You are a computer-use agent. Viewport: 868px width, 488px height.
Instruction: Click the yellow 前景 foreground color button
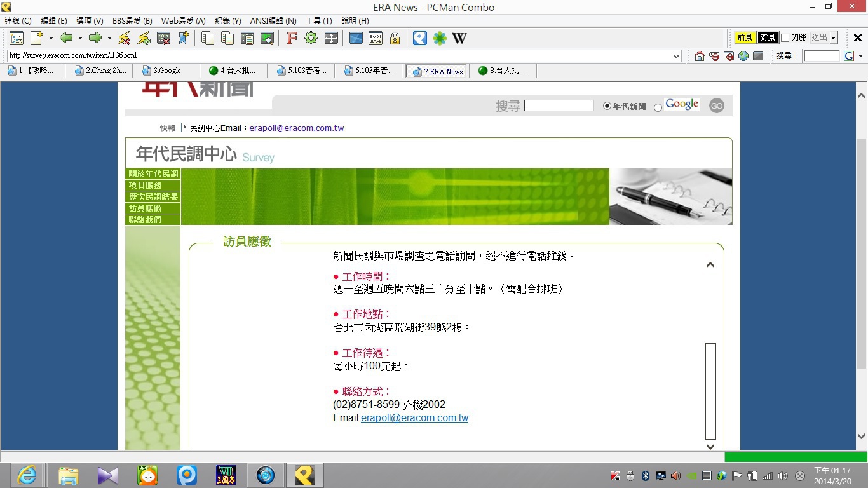click(745, 38)
